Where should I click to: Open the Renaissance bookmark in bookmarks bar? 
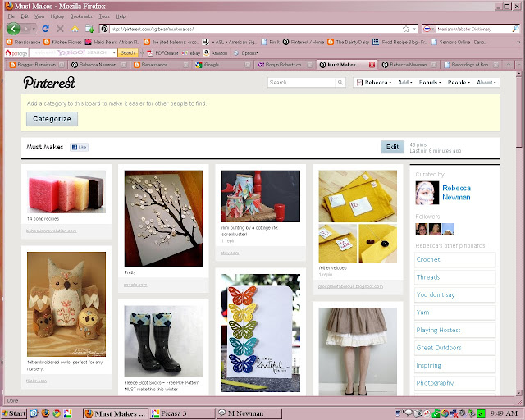24,42
